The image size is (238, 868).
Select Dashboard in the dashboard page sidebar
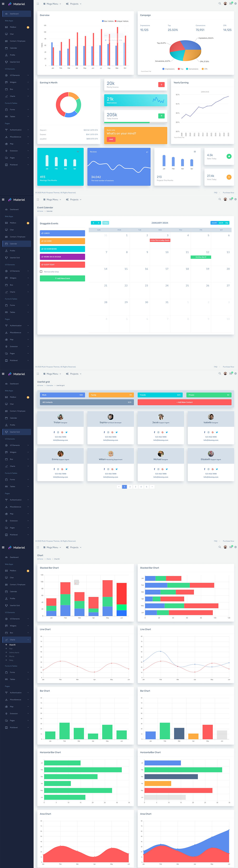17,14
